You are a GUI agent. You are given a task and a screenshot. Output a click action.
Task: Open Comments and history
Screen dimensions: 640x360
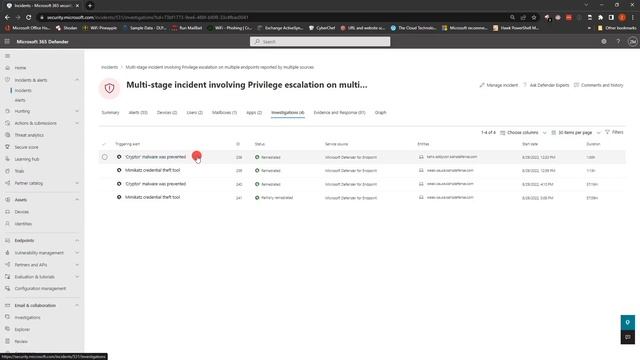coord(598,85)
